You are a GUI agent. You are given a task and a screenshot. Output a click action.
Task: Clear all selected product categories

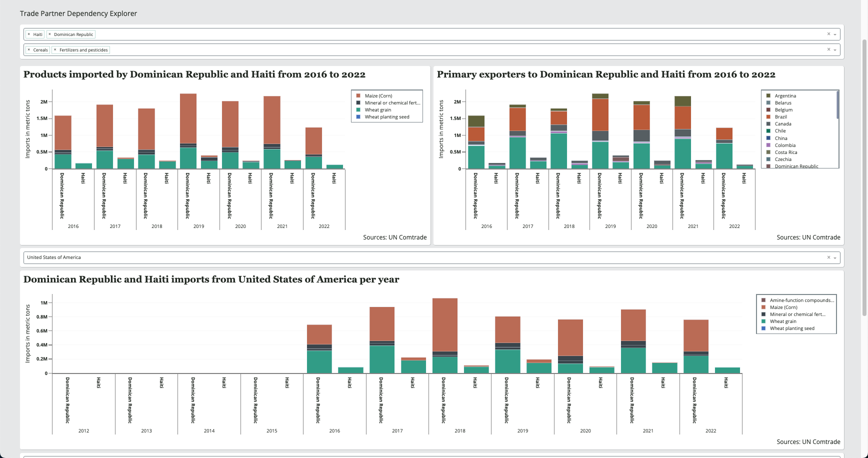click(828, 49)
